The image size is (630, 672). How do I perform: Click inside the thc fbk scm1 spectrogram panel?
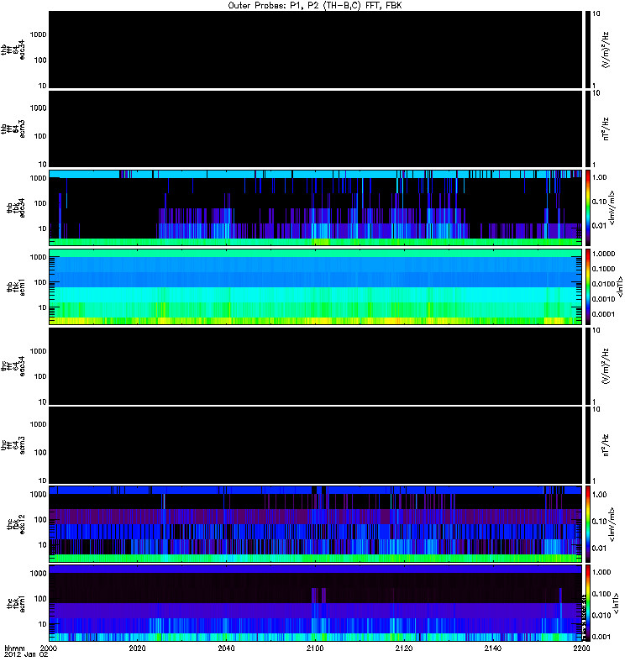click(x=316, y=603)
